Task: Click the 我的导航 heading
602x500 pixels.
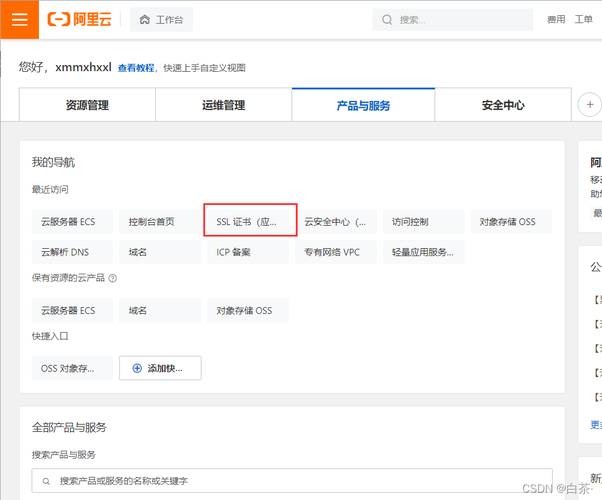Action: [x=53, y=162]
